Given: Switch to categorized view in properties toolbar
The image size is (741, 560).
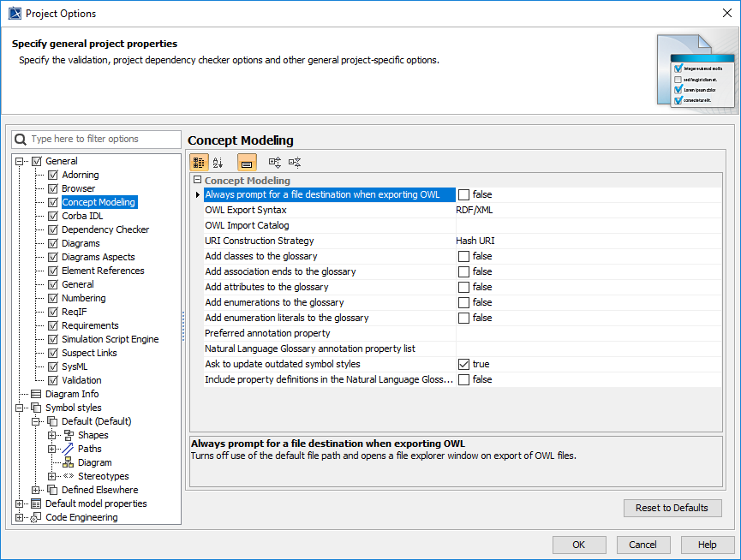Looking at the screenshot, I should [199, 162].
